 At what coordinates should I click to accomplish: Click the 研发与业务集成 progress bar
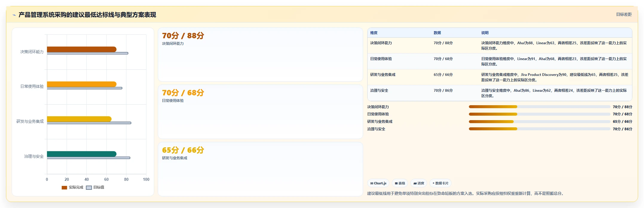coord(539,122)
